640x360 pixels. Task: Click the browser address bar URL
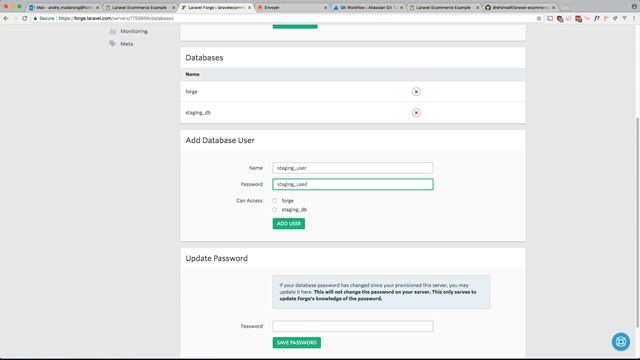[x=116, y=18]
